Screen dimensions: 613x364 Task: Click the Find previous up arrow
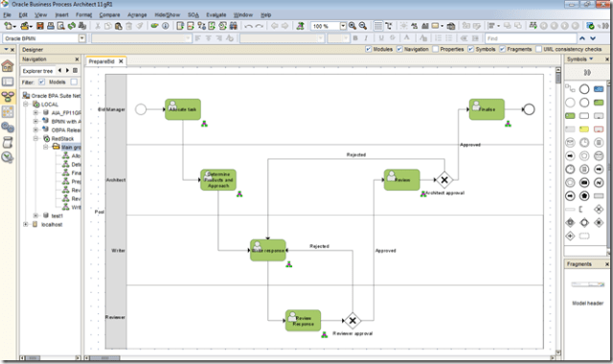(x=582, y=38)
